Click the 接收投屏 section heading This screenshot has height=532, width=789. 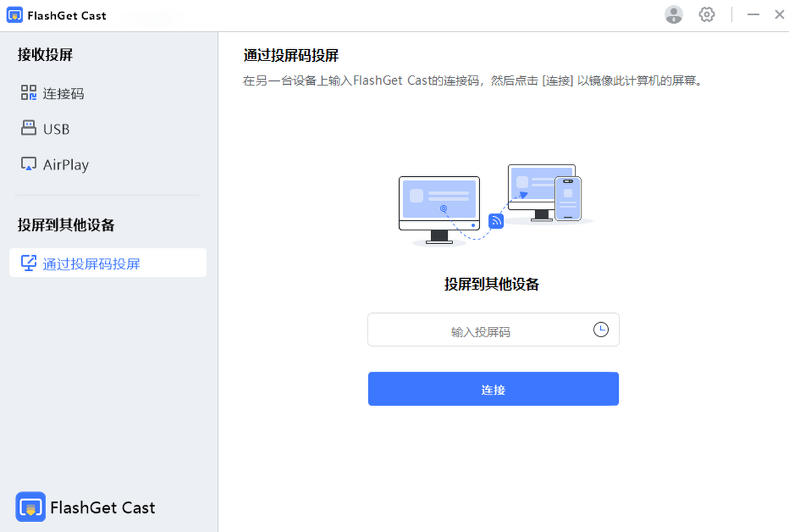(45, 55)
